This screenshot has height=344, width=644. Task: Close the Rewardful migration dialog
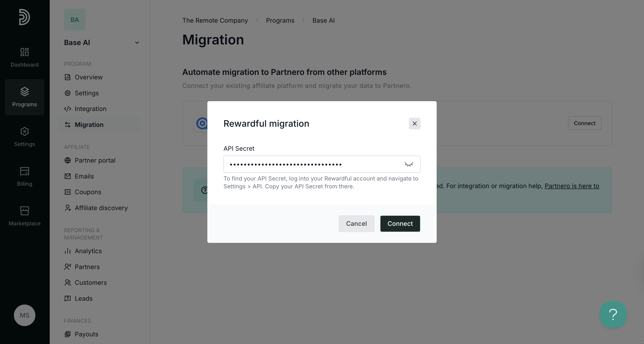[x=414, y=123]
